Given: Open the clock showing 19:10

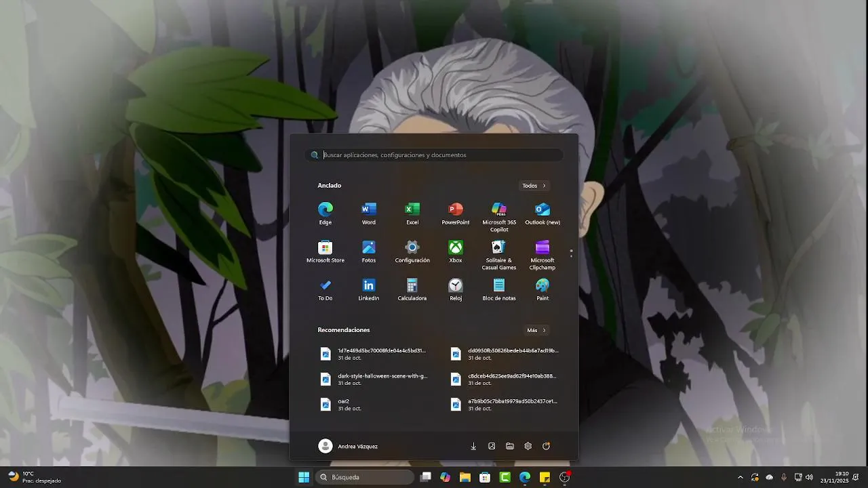Looking at the screenshot, I should click(x=834, y=477).
